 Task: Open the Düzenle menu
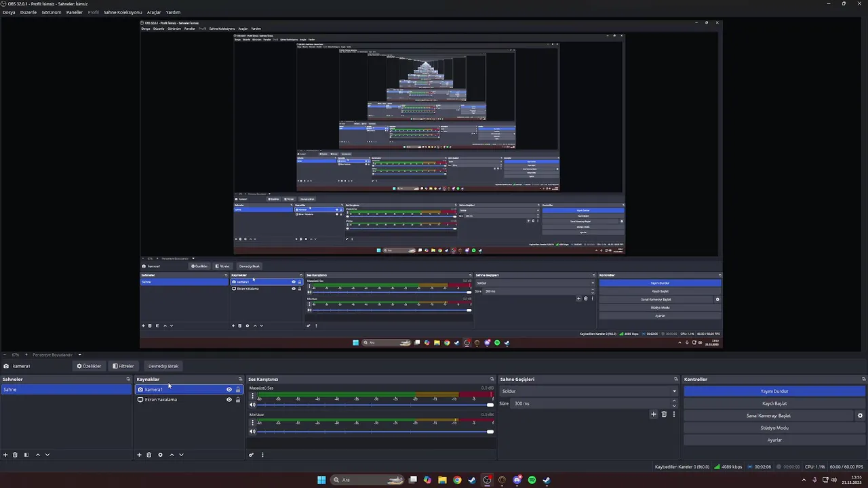28,12
